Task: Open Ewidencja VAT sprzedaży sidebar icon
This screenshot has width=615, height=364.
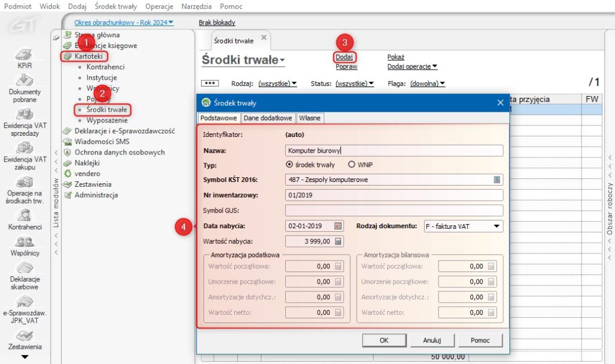Action: 25,115
